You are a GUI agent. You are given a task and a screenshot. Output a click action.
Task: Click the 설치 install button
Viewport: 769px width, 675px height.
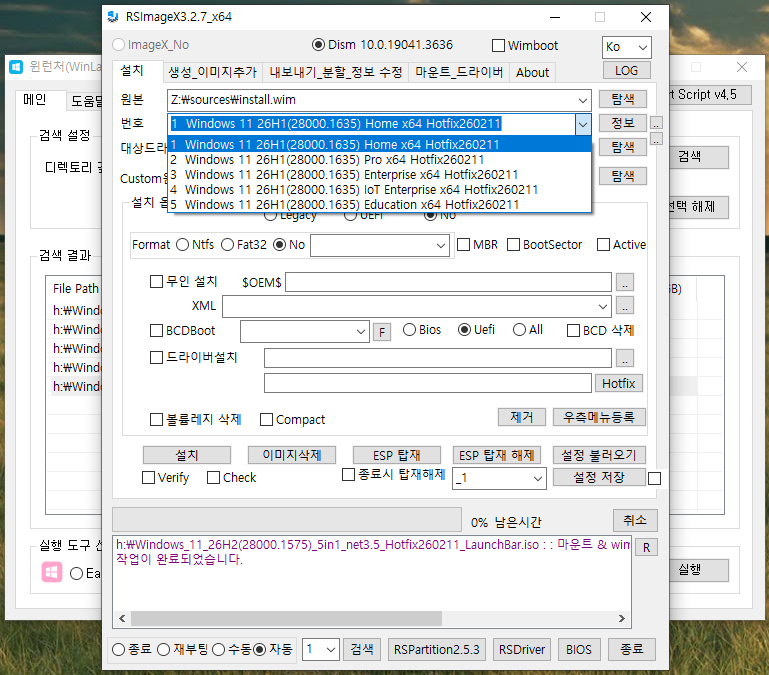coord(187,455)
